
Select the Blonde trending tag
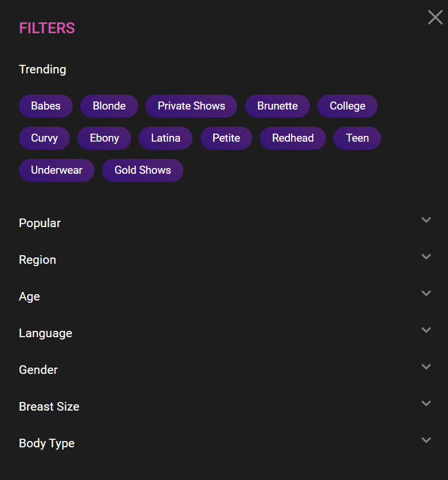point(109,106)
